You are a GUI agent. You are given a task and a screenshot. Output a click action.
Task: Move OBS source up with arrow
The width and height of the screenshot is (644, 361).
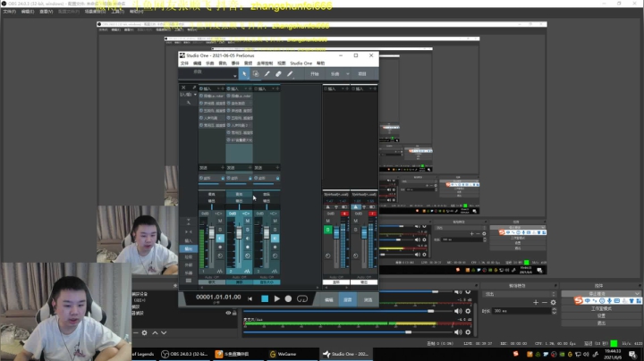(155, 332)
